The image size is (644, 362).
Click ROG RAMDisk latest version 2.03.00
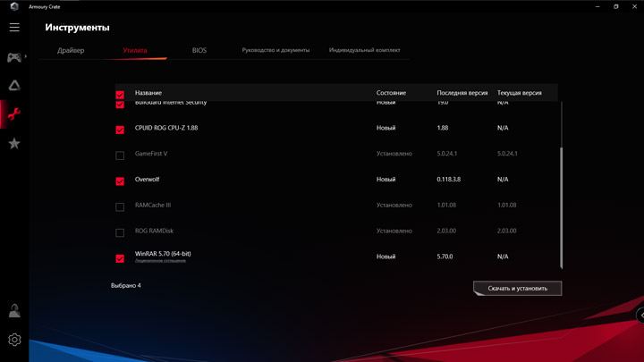click(446, 231)
